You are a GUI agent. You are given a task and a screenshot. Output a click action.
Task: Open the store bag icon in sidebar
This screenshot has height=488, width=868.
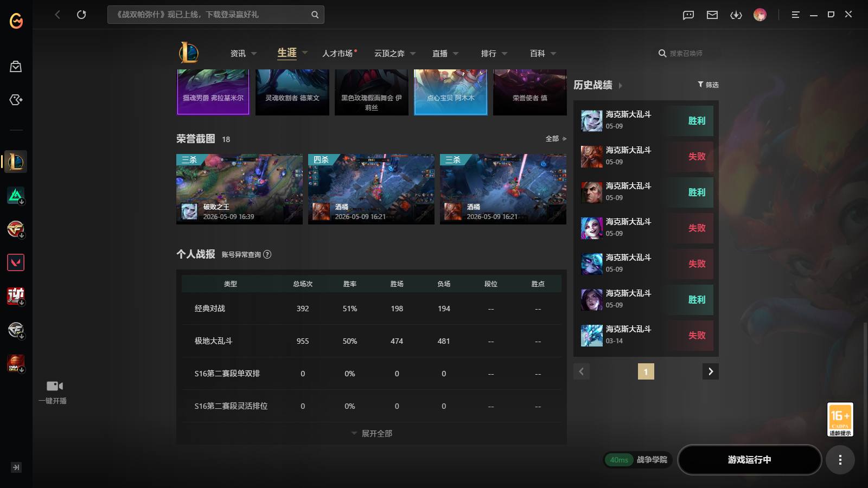(16, 67)
